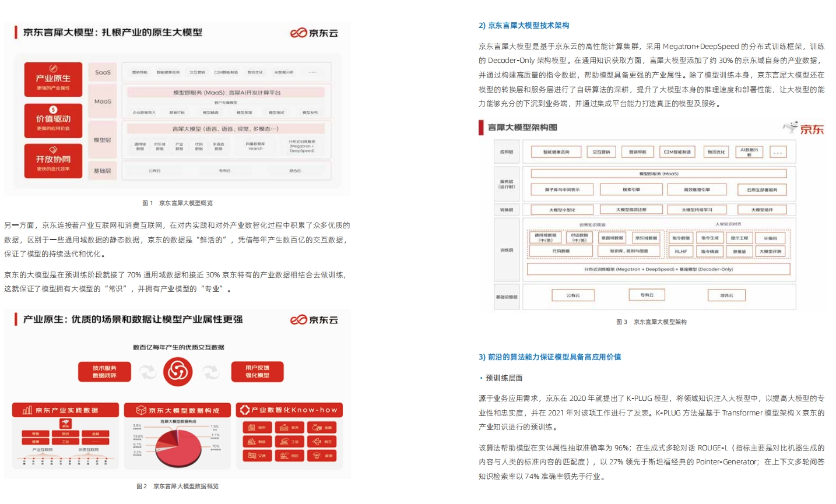Viewport: 836px width, 504px height.
Task: Click the JD dog logo in architecture diagram
Action: coord(803,128)
